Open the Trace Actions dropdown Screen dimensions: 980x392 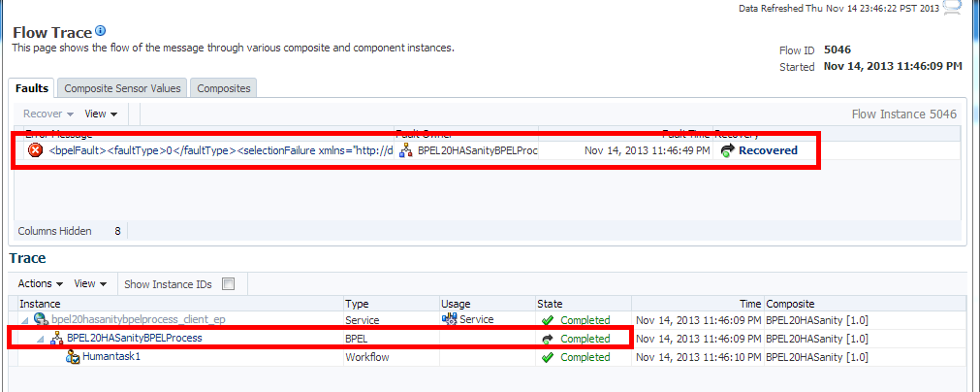(x=41, y=283)
